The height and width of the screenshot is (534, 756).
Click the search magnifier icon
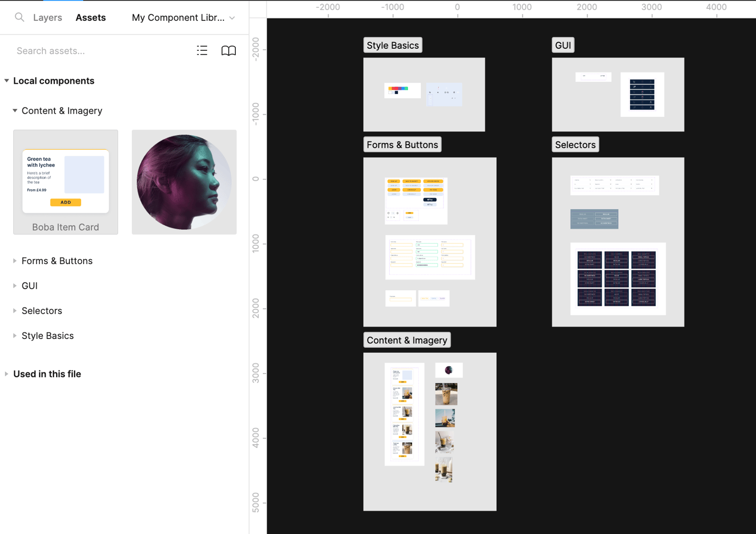coord(19,17)
